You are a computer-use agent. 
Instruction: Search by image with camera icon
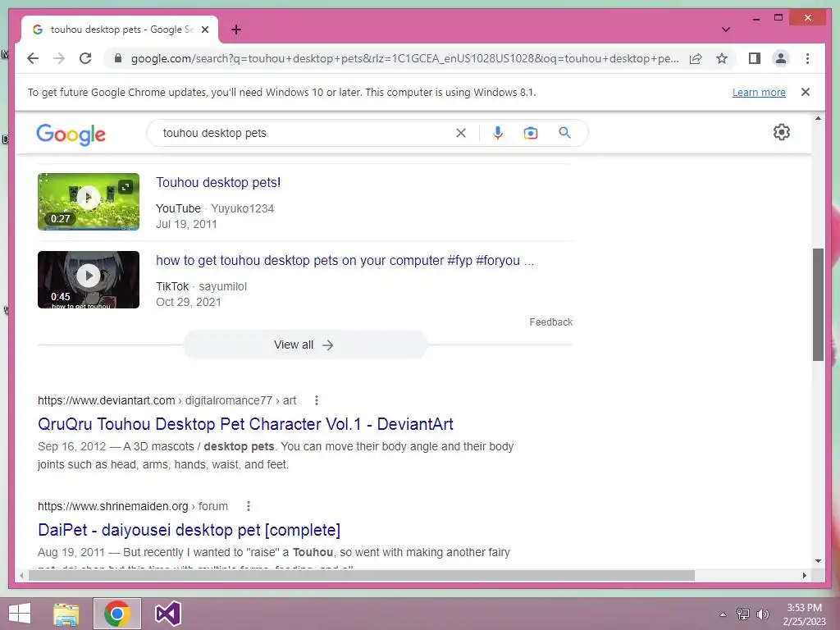coord(531,133)
